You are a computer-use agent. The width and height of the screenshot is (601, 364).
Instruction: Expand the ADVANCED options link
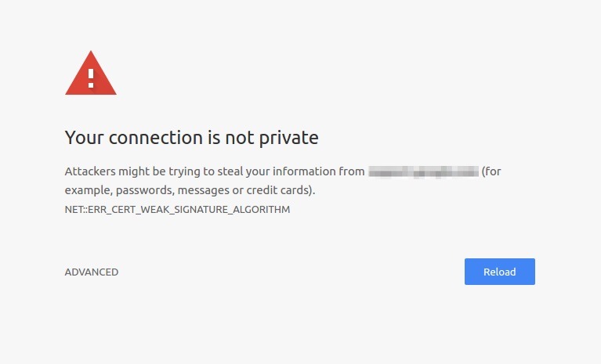(x=92, y=272)
